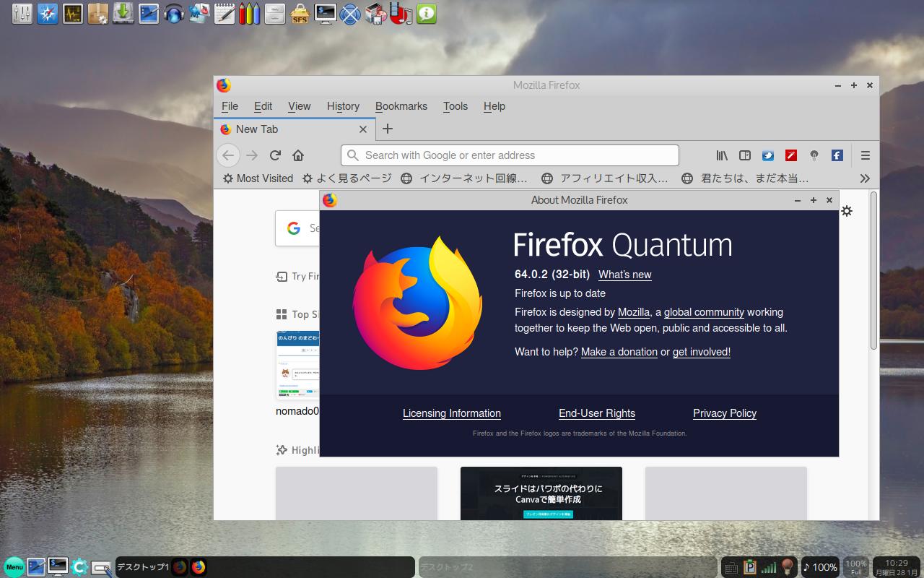Expand the overflow bookmarks chevron
The height and width of the screenshot is (578, 924).
tap(864, 178)
